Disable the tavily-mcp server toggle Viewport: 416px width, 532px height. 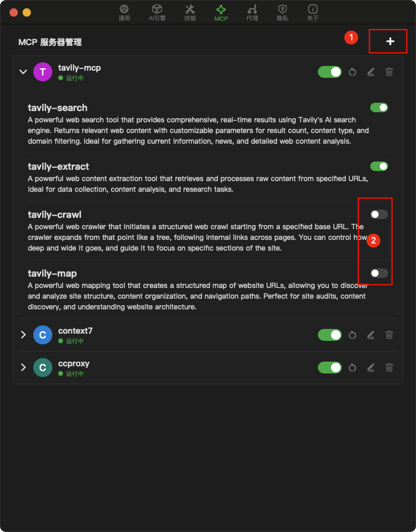point(330,72)
